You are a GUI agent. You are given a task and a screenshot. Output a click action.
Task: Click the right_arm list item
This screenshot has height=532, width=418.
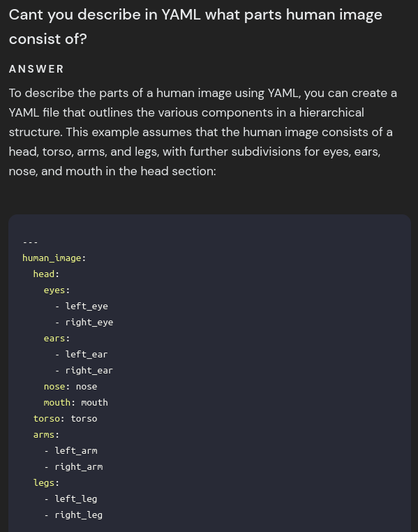coord(73,467)
